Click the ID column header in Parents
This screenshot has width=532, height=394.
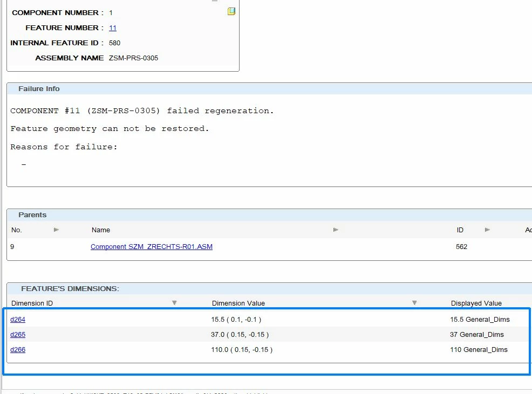coord(460,230)
